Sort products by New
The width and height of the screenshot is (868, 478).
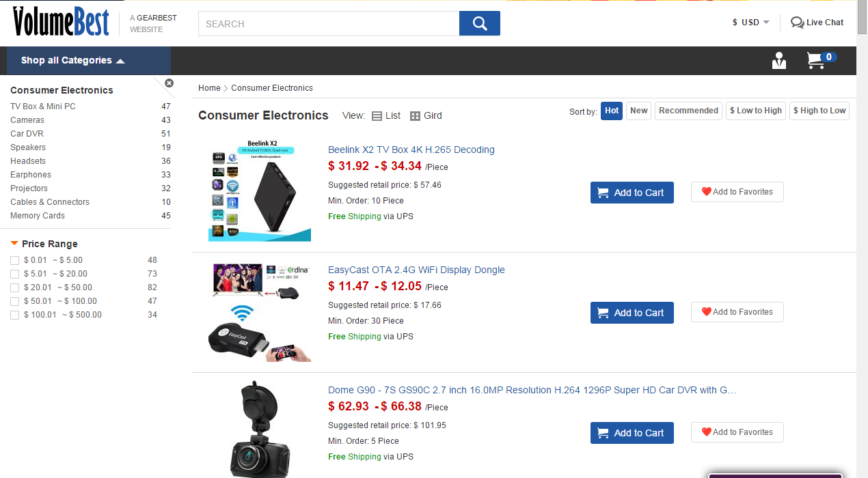click(x=638, y=111)
